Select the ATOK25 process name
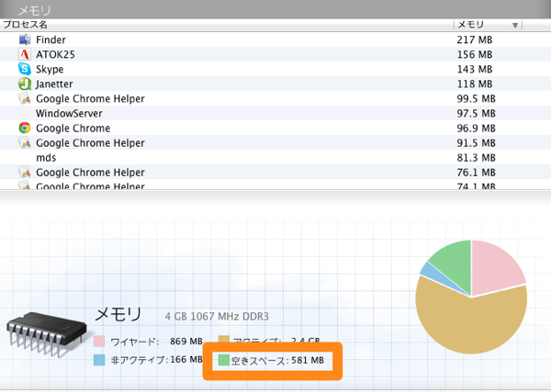 tap(55, 54)
